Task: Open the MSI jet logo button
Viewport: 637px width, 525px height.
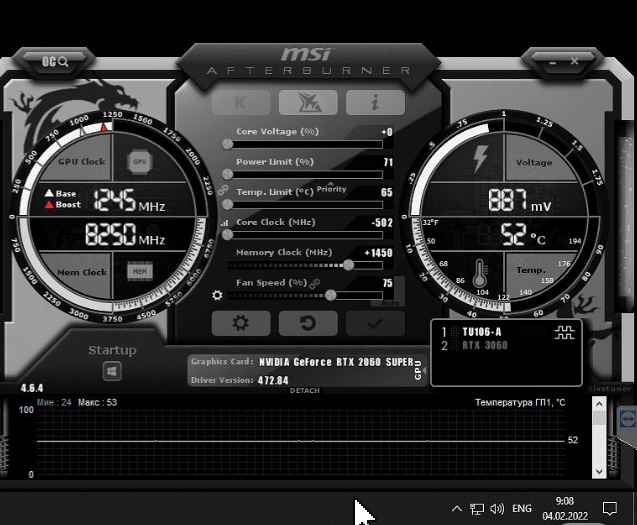Action: tap(308, 102)
